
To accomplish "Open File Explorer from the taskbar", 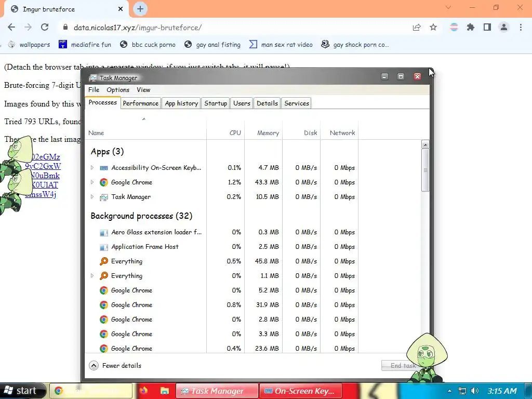I will pyautogui.click(x=165, y=391).
